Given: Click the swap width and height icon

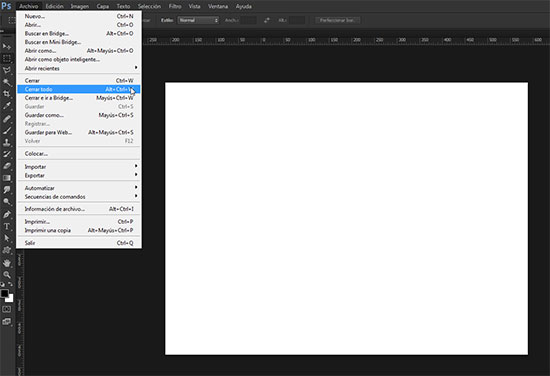Looking at the screenshot, I should (x=267, y=20).
